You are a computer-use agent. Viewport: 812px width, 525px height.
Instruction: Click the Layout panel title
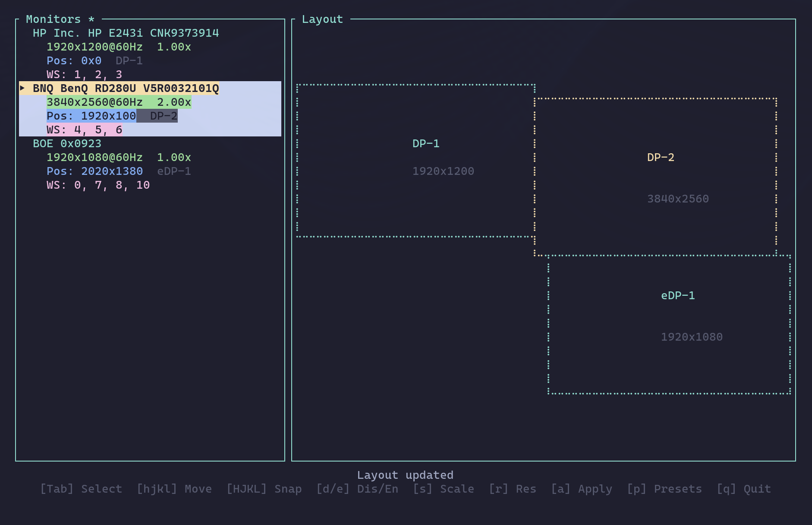(x=322, y=19)
